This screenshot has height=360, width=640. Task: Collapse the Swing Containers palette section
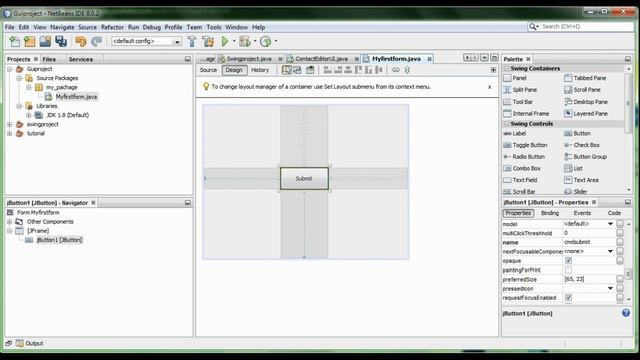pos(507,69)
